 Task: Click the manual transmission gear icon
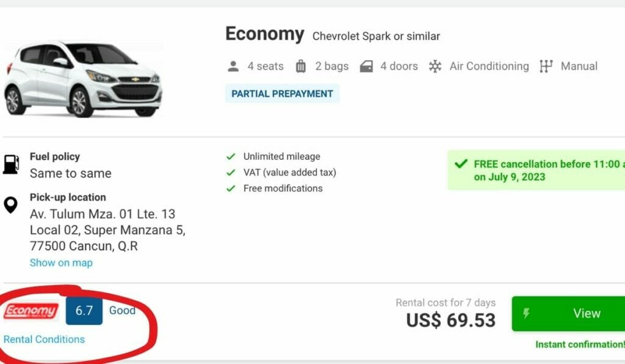546,66
